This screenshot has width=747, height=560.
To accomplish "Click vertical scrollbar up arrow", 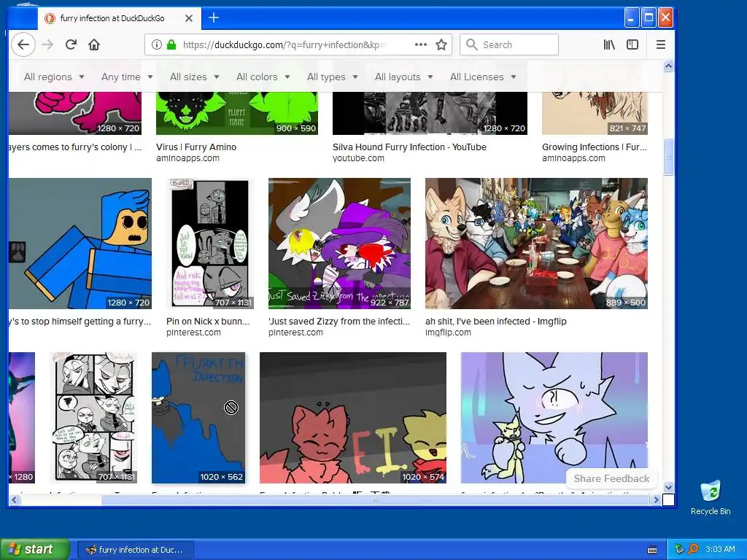I will coord(668,66).
